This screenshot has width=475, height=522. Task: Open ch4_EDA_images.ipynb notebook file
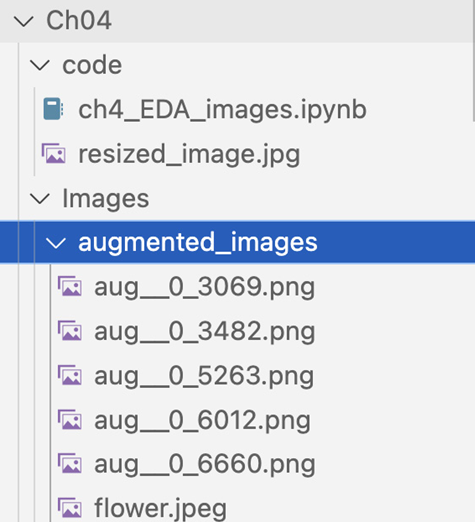[x=222, y=110]
